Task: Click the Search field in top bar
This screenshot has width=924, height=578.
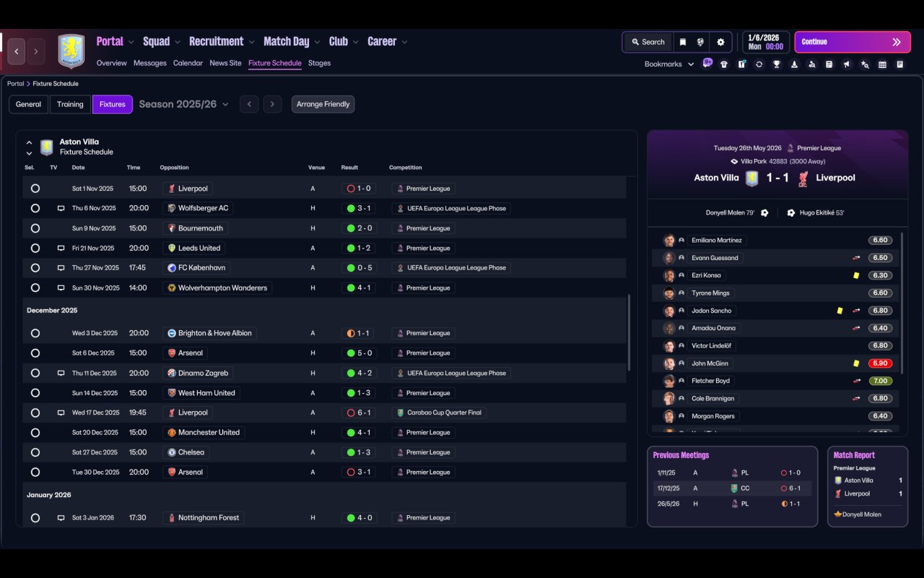Action: tap(648, 42)
